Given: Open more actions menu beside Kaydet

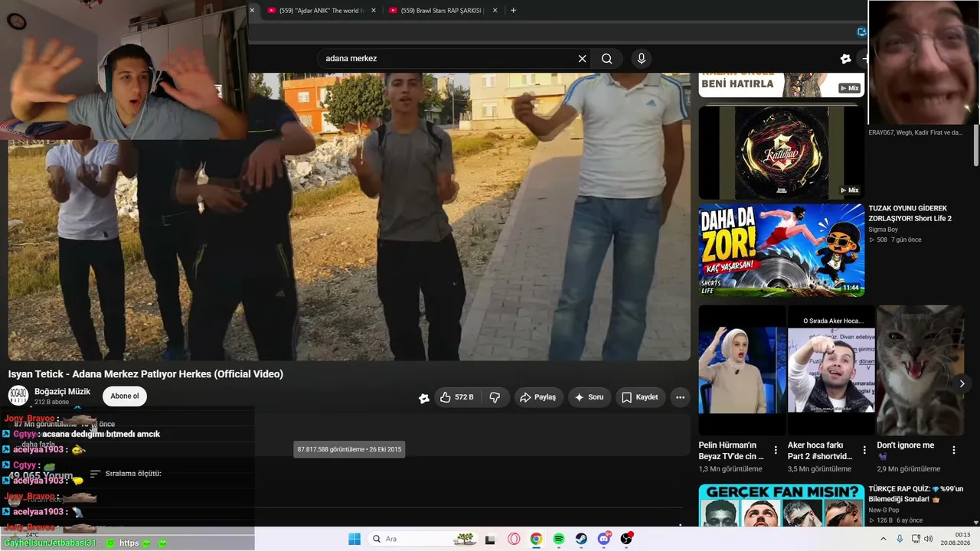Looking at the screenshot, I should [x=680, y=397].
